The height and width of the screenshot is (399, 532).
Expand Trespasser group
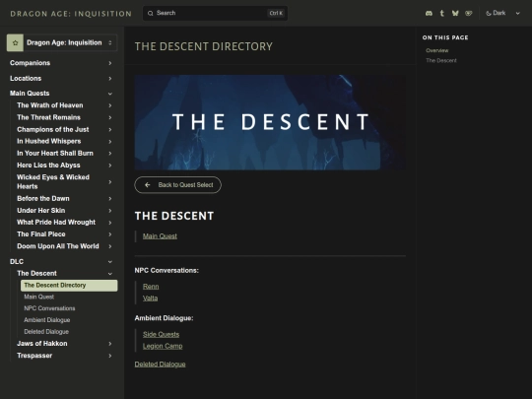tap(64, 356)
